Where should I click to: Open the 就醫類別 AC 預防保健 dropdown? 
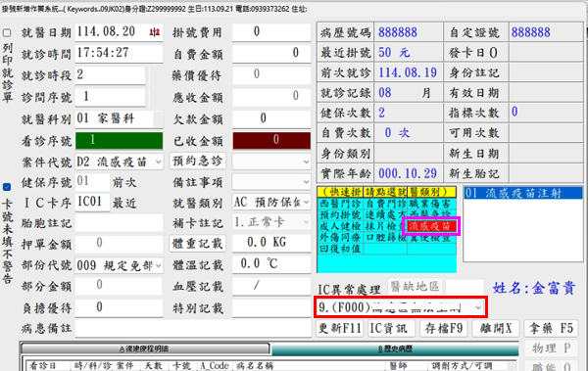[307, 203]
